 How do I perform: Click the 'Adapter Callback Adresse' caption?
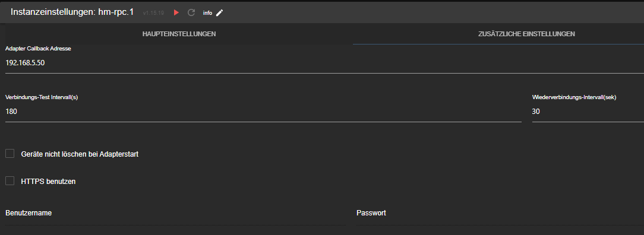[x=38, y=49]
